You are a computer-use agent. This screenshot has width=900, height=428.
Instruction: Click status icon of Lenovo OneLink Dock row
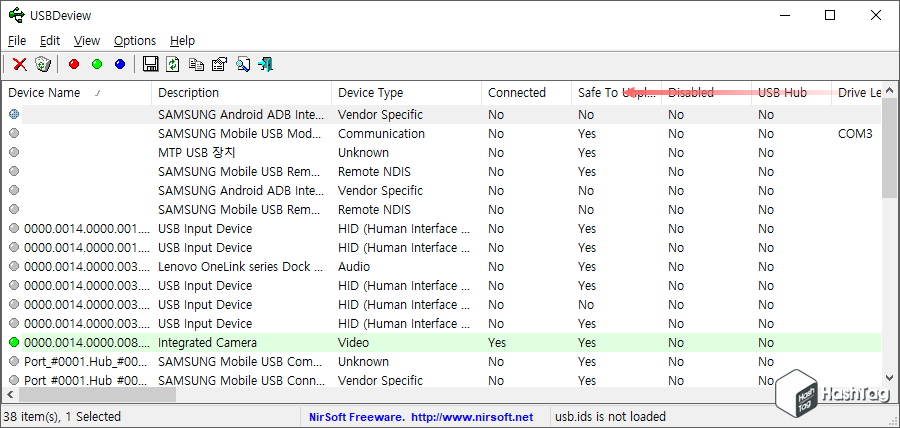coord(14,266)
